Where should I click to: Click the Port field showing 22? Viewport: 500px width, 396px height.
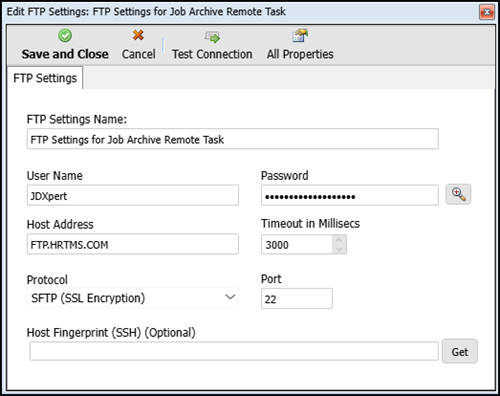tap(297, 299)
